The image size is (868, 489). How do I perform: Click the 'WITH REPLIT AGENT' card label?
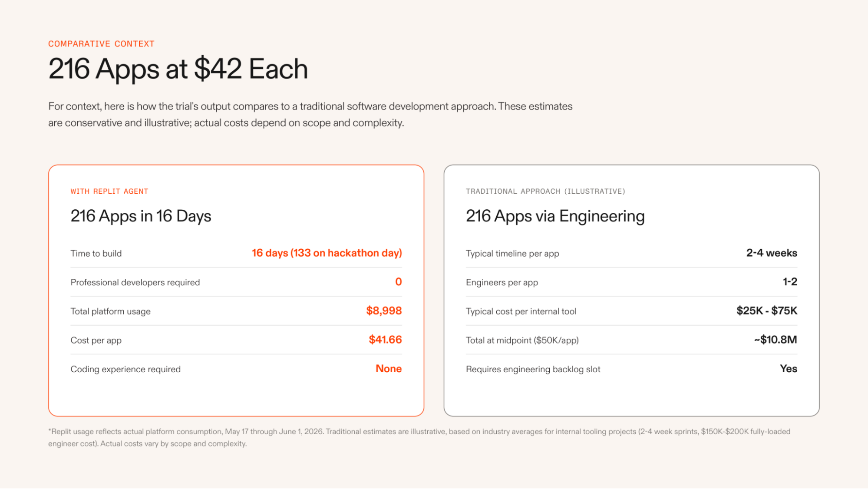[109, 191]
